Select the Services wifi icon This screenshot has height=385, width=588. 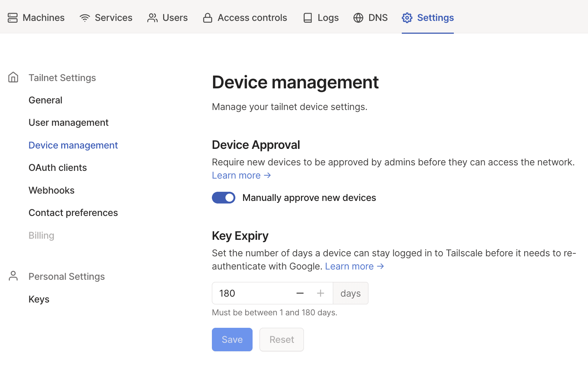pos(85,17)
